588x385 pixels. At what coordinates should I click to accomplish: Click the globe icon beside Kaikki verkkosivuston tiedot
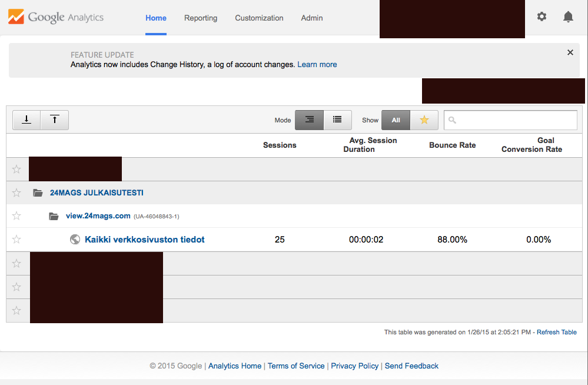click(75, 240)
